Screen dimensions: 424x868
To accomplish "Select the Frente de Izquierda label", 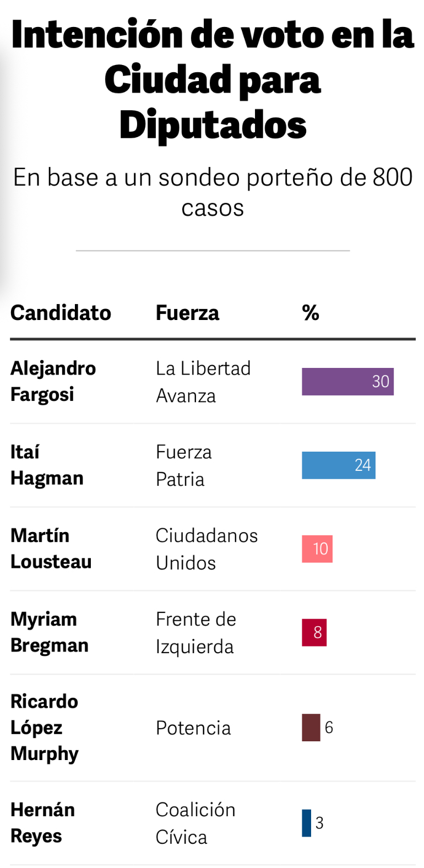I will [x=195, y=633].
